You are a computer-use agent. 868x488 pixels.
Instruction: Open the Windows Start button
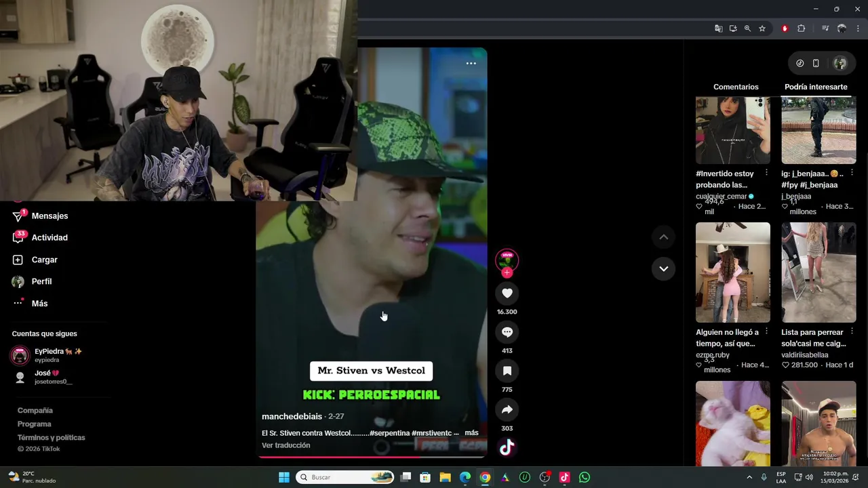(284, 477)
